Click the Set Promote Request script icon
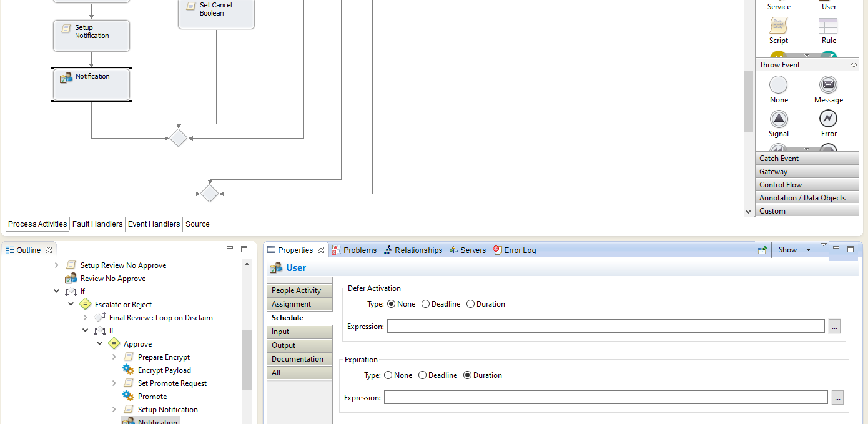Screen dimensions: 868x424 coord(129,383)
